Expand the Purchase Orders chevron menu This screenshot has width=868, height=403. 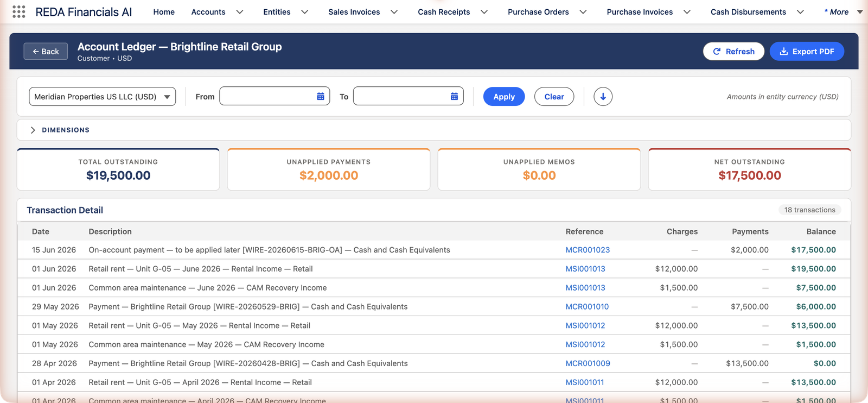pyautogui.click(x=583, y=12)
